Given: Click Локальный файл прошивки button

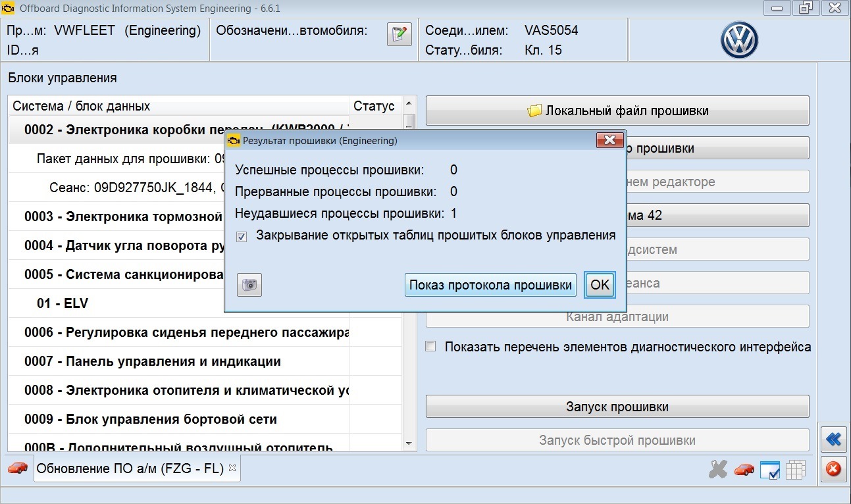Looking at the screenshot, I should pos(617,111).
